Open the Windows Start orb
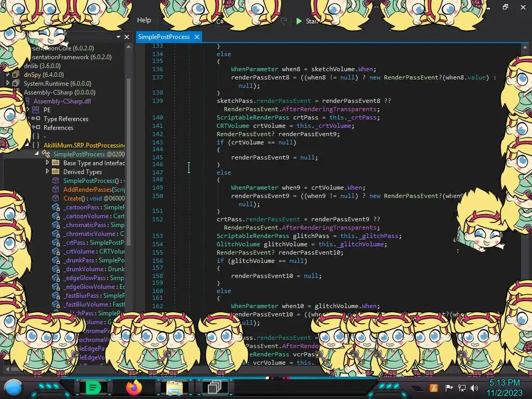 click(13, 388)
